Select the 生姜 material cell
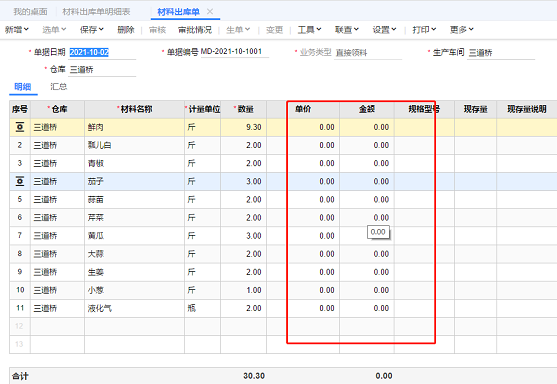Viewport: 557px width, 384px height. point(135,272)
